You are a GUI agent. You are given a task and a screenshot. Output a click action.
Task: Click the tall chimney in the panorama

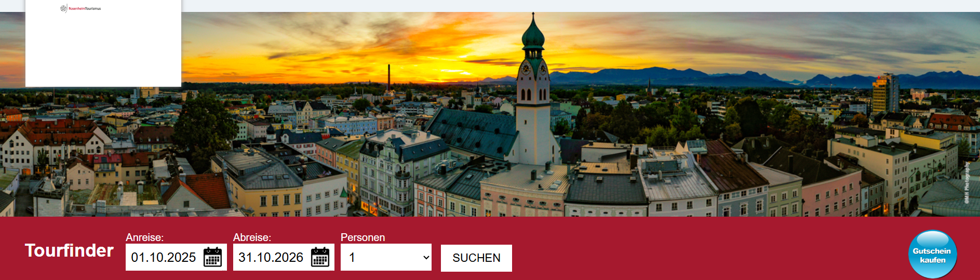tap(388, 77)
